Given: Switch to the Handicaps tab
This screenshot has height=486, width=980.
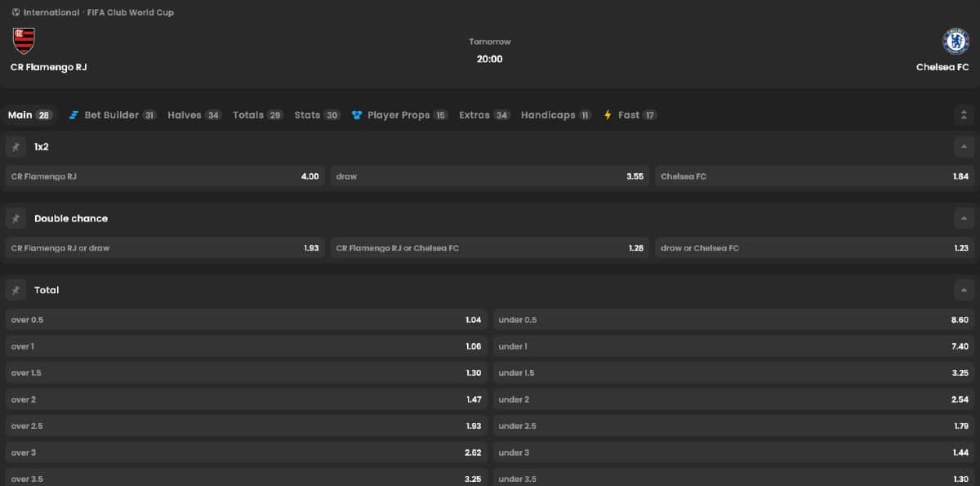Looking at the screenshot, I should [557, 115].
